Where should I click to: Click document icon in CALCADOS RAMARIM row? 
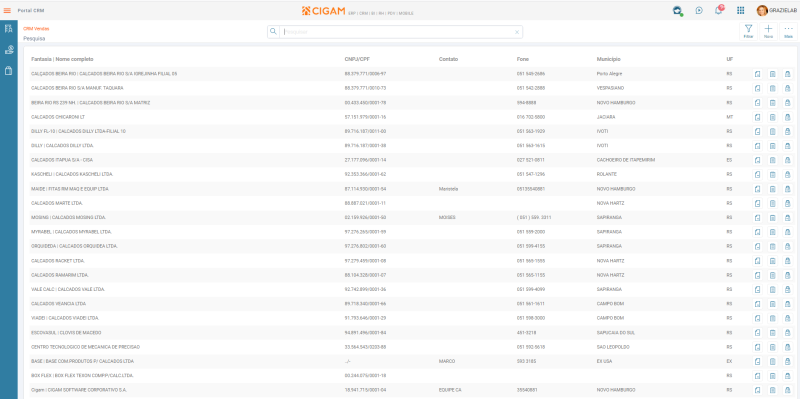tap(758, 275)
